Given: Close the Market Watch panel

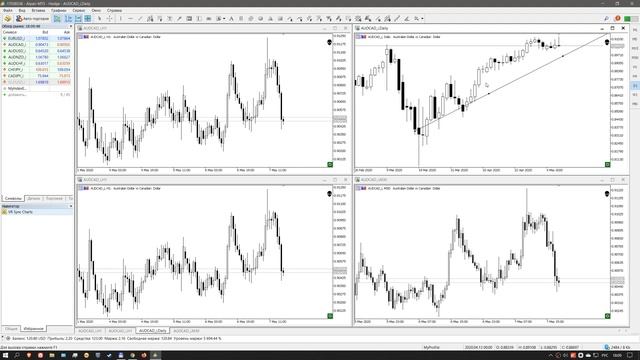Looking at the screenshot, I should [x=71, y=26].
